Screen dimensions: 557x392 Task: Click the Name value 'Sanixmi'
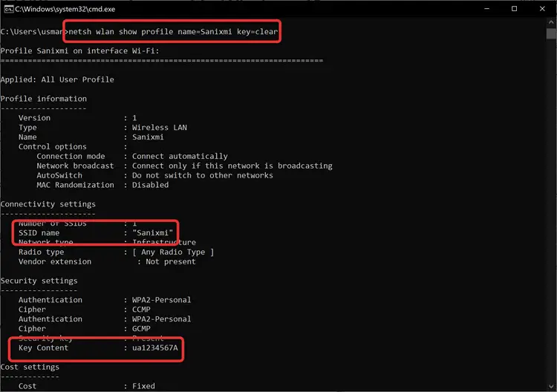(148, 137)
